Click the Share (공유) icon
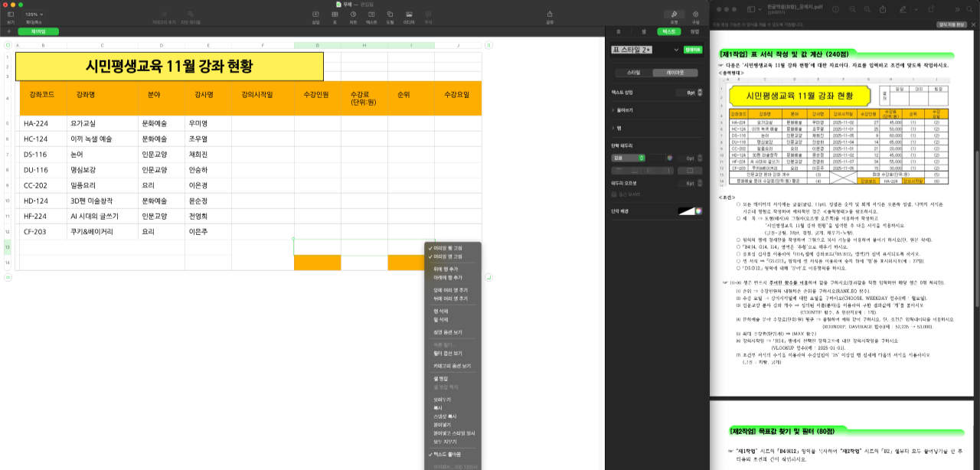Screen dimensions: 980x470 coord(550,15)
